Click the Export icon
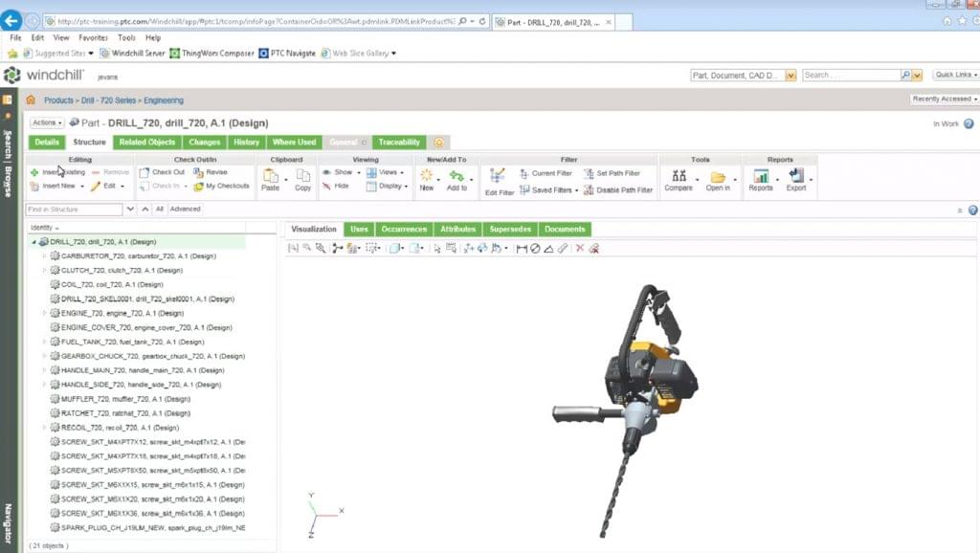 (796, 176)
